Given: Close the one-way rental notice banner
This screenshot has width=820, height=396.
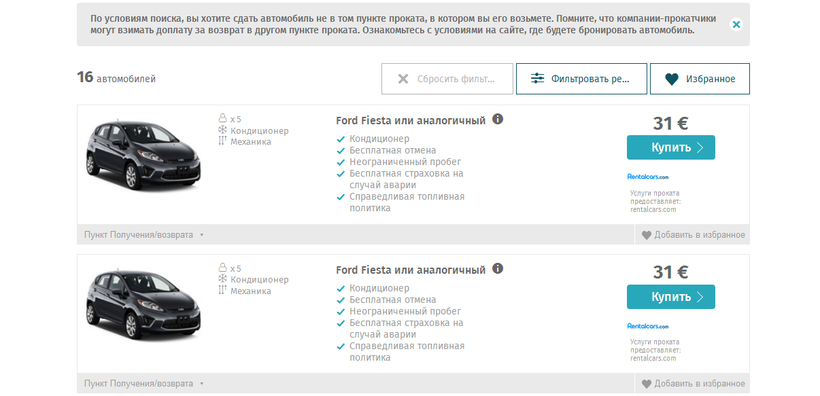Looking at the screenshot, I should pyautogui.click(x=736, y=24).
